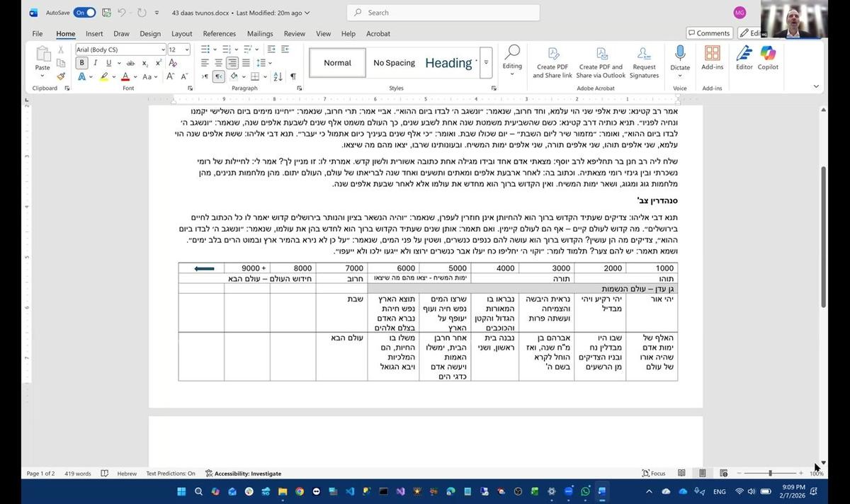
Task: Click the Format Painter icon
Action: (62, 76)
